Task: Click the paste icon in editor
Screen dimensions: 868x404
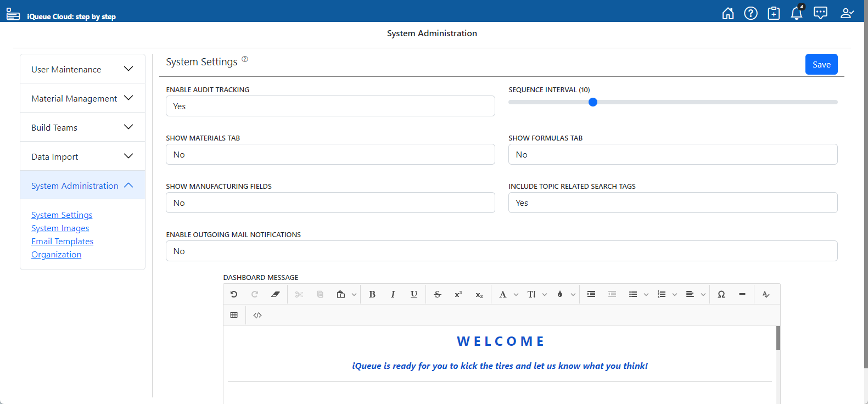Action: click(x=341, y=294)
